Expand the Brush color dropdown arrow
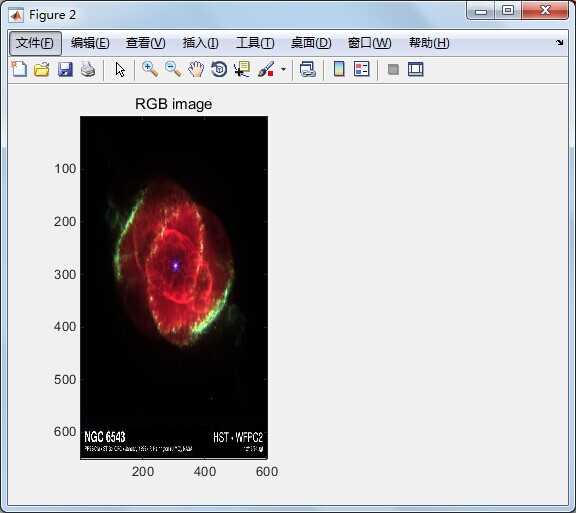576x513 pixels. (283, 69)
